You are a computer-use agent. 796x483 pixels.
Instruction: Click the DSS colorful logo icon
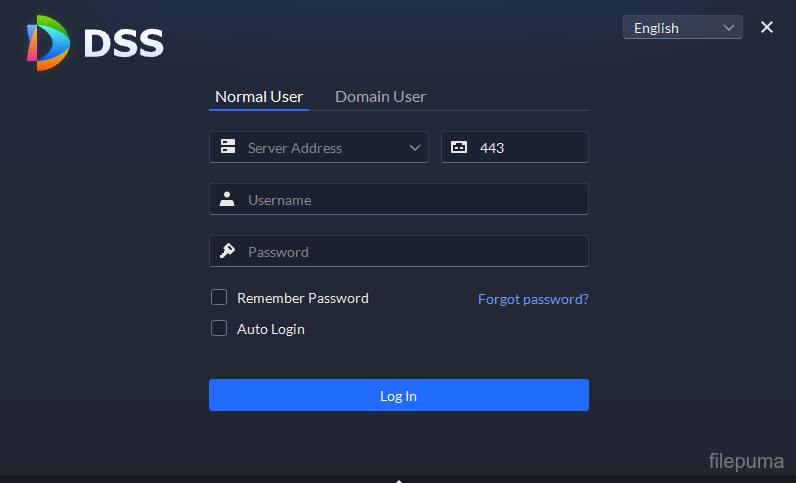(x=48, y=43)
